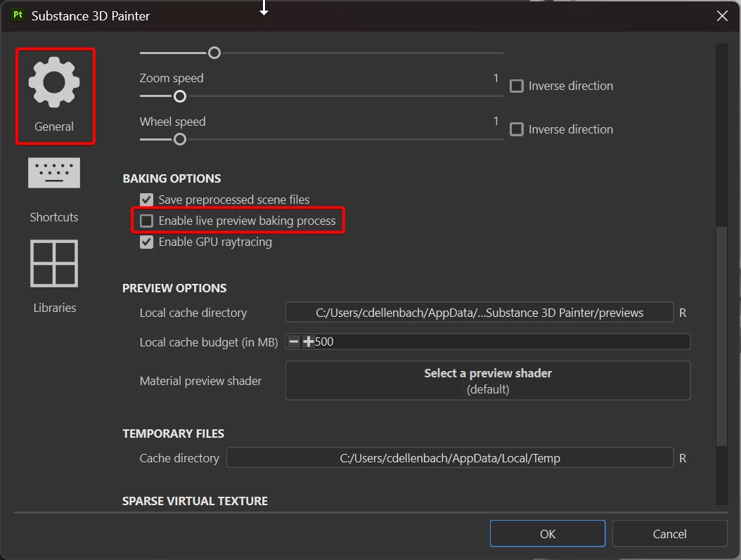This screenshot has width=741, height=560.
Task: Confirm preferences with OK
Action: 547,533
